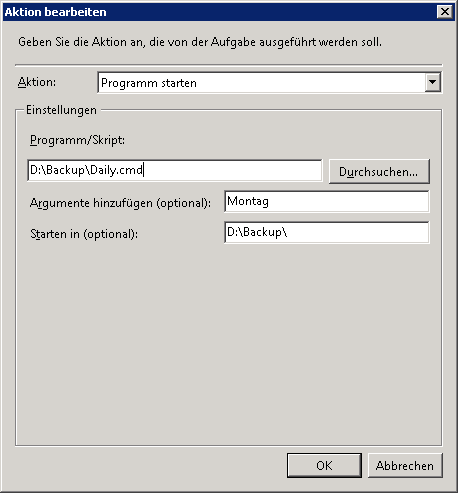Close the Aktion bearbeiten dialog
Screen dimensions: 458x493
[x=445, y=12]
